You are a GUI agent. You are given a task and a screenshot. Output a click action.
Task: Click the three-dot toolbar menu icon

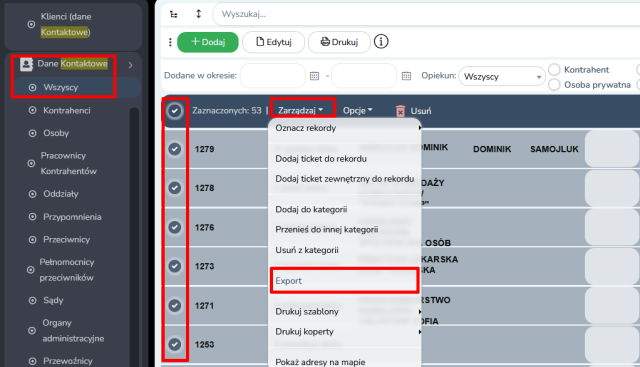tap(170, 42)
